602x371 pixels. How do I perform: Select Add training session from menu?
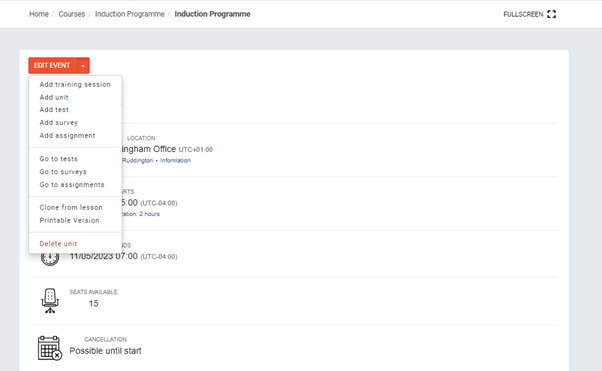[75, 84]
